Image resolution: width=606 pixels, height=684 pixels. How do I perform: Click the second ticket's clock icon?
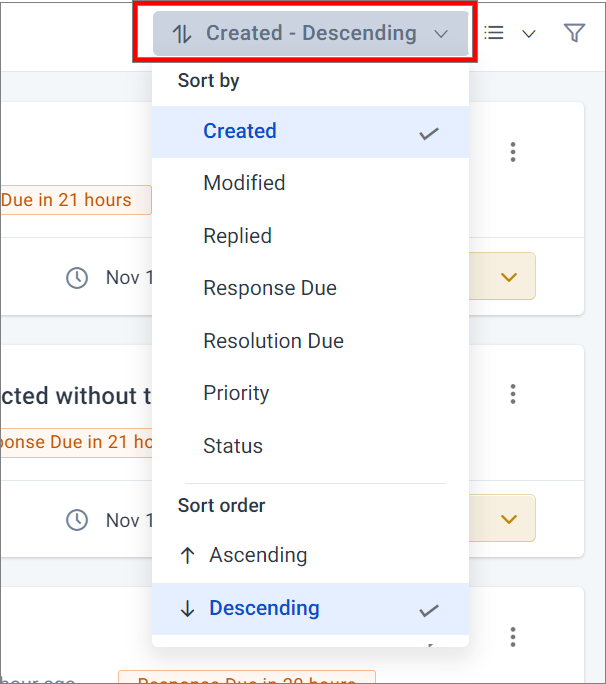point(77,520)
